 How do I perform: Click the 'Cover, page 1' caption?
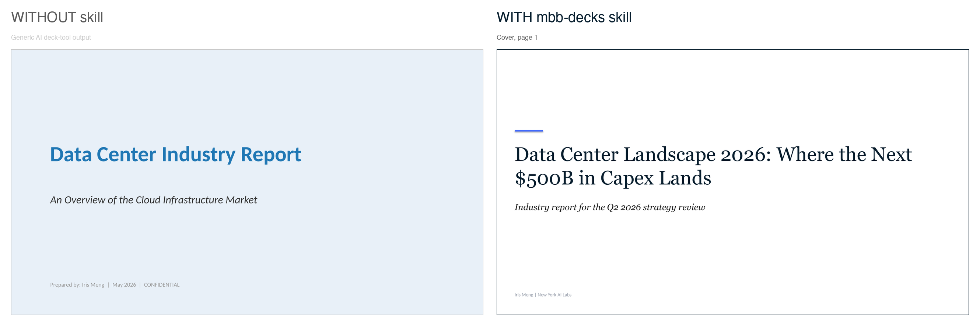pyautogui.click(x=517, y=38)
